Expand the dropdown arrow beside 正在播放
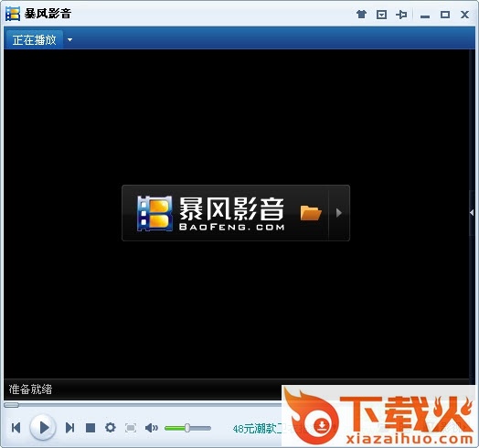Image resolution: width=479 pixels, height=448 pixels. click(70, 39)
